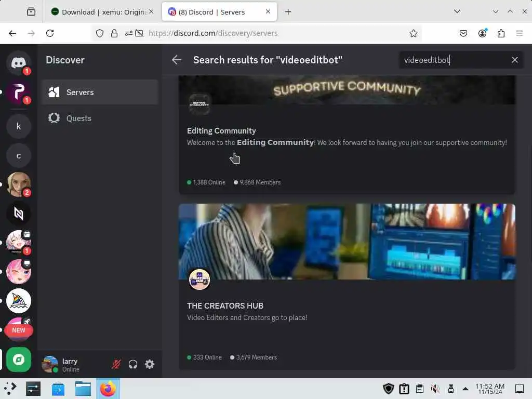532x399 pixels.
Task: Expand hidden system tray icons arrow
Action: coord(465,389)
